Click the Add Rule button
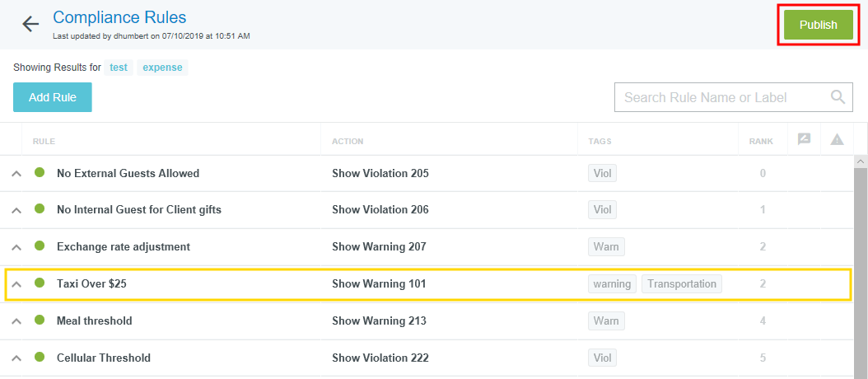 pyautogui.click(x=53, y=97)
